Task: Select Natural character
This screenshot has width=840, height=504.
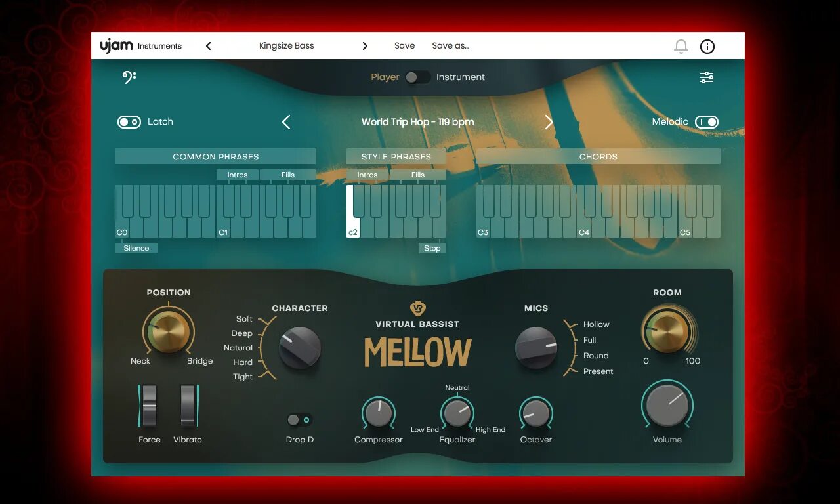Action: [238, 348]
